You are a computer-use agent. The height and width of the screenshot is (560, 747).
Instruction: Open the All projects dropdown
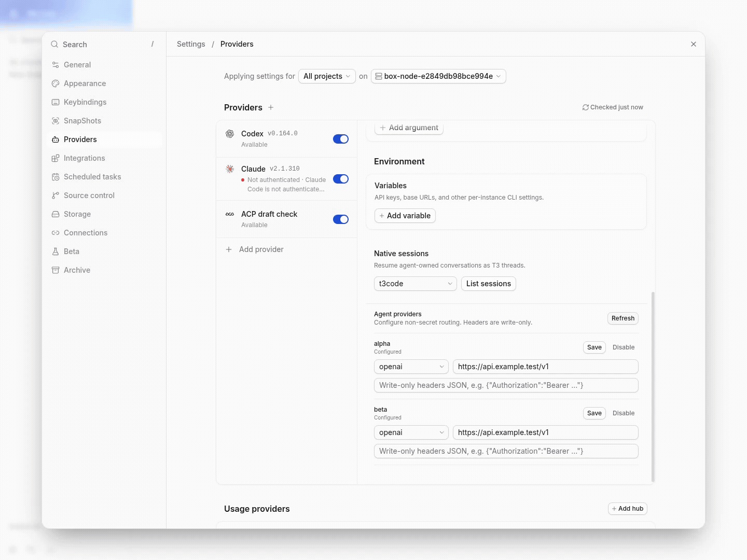[x=327, y=76]
